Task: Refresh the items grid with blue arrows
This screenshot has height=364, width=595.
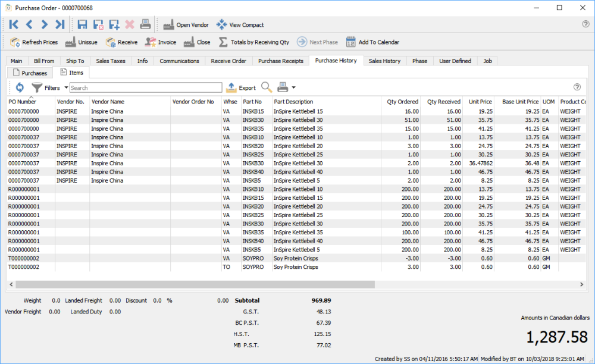Action: [20, 87]
